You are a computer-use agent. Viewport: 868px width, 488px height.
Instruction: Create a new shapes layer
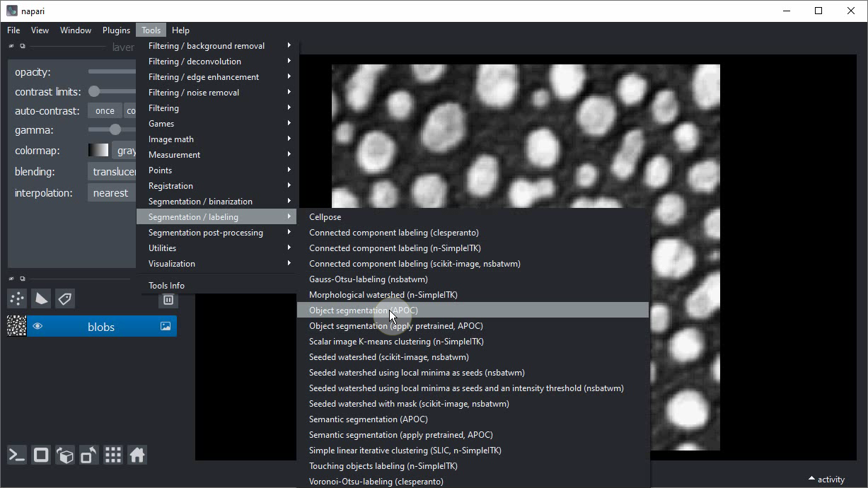[x=41, y=299]
